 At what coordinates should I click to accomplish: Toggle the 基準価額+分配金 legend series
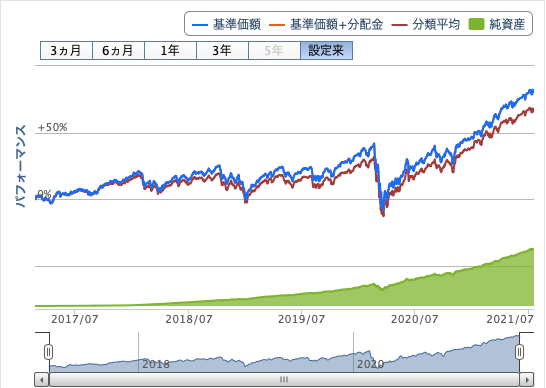click(x=326, y=24)
